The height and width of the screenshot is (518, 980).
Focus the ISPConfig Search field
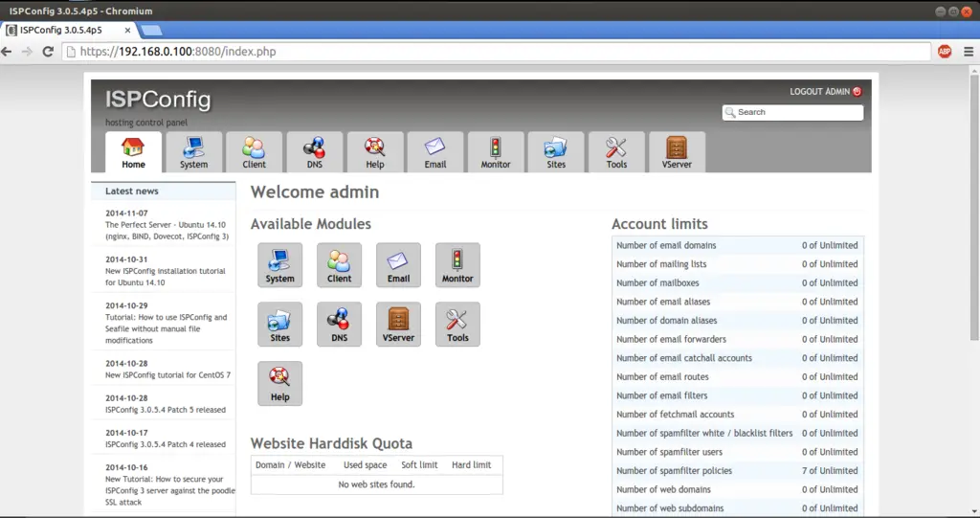coord(793,112)
